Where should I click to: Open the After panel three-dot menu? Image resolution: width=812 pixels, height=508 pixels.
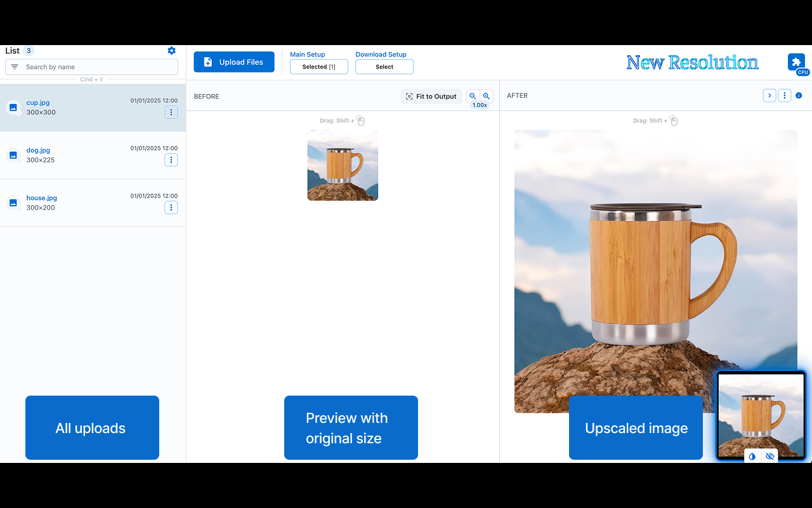click(785, 96)
